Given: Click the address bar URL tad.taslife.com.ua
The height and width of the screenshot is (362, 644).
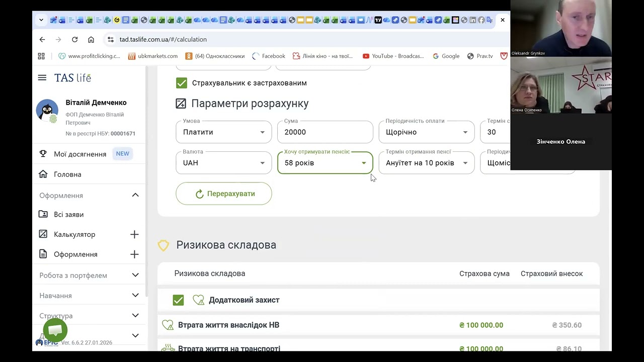Looking at the screenshot, I should pyautogui.click(x=163, y=39).
